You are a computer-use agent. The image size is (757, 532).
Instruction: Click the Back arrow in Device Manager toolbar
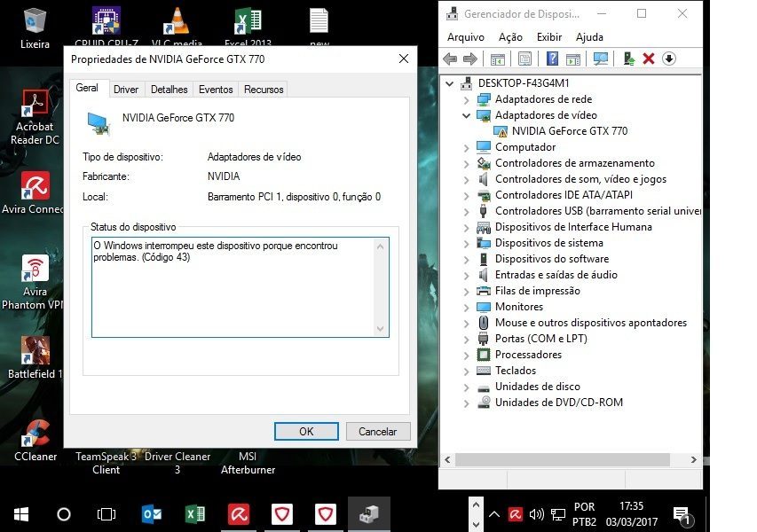[x=450, y=59]
